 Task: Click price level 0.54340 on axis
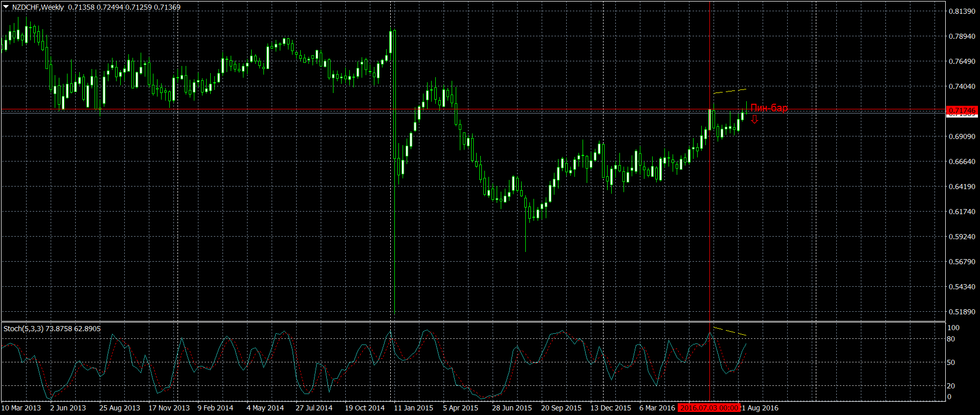tap(962, 287)
